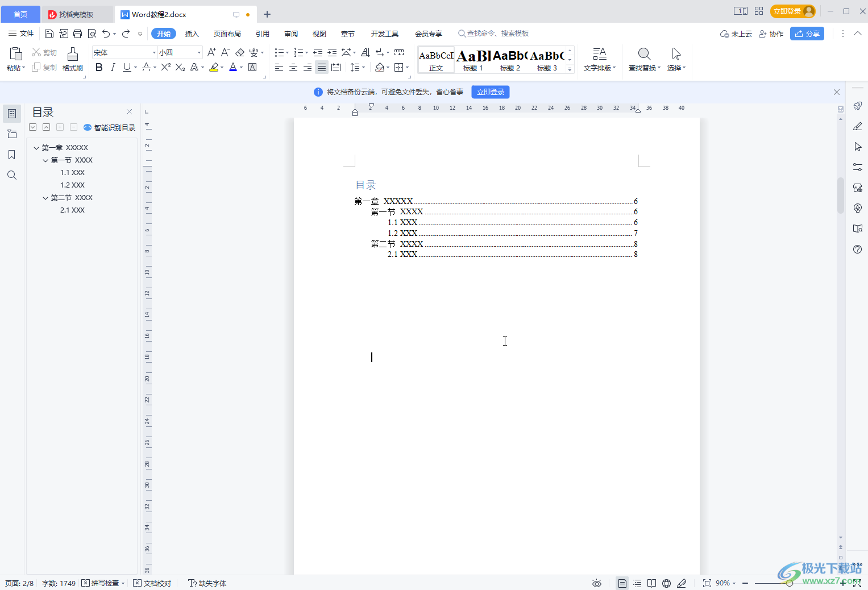Click the vertical scrollbar thumb
Image resolution: width=868 pixels, height=590 pixels.
click(x=841, y=195)
